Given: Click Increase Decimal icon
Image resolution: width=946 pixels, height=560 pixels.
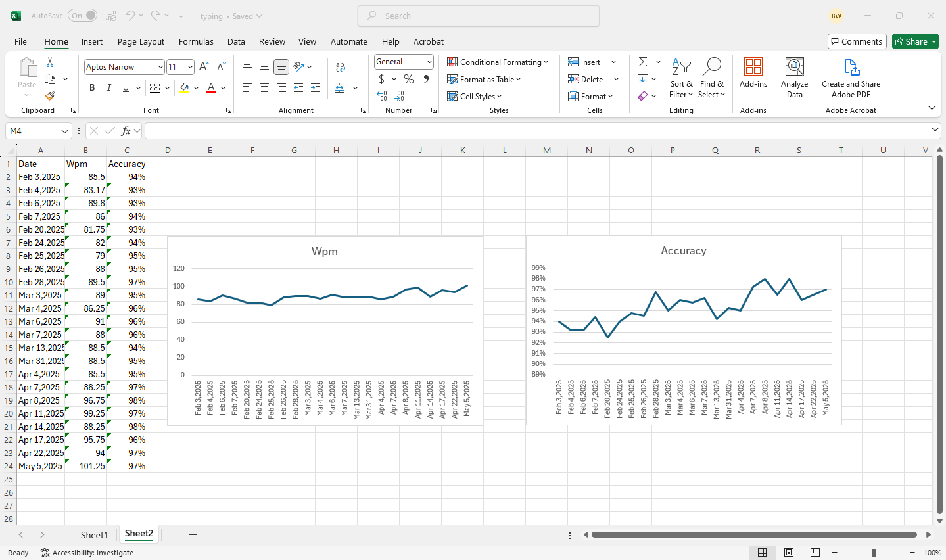Looking at the screenshot, I should click(382, 96).
